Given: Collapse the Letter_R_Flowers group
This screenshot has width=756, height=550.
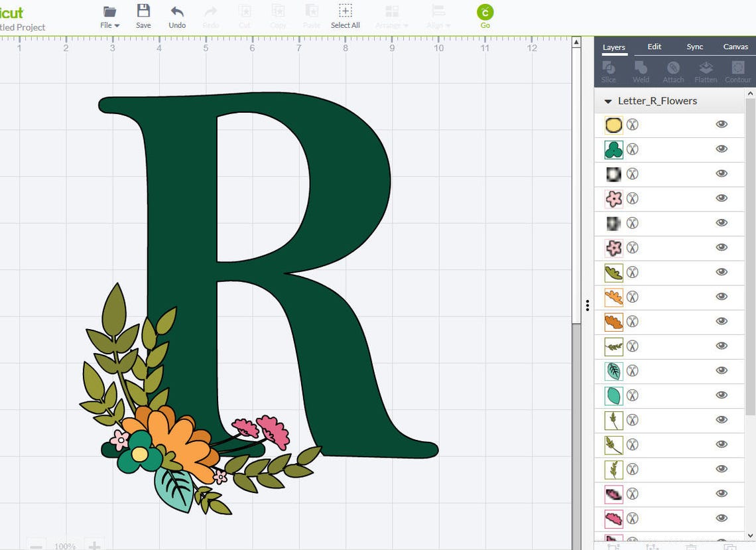Looking at the screenshot, I should (608, 101).
